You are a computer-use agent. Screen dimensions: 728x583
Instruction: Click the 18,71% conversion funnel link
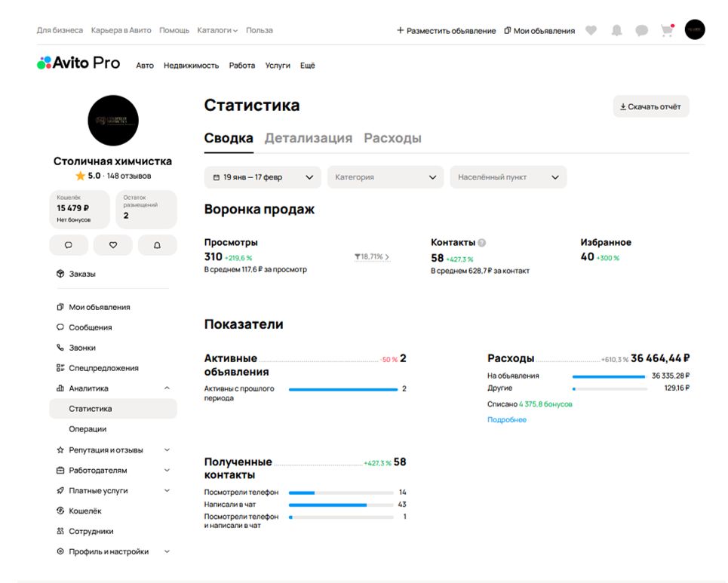pos(372,256)
